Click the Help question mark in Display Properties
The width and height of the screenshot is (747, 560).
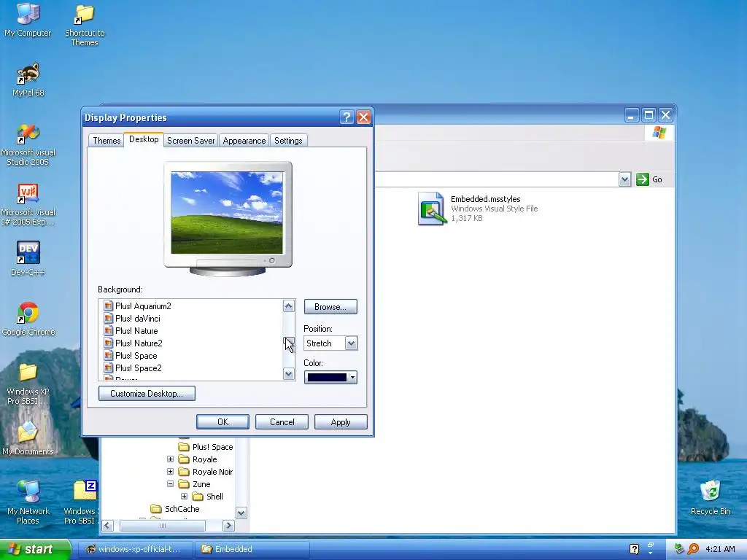coord(347,117)
